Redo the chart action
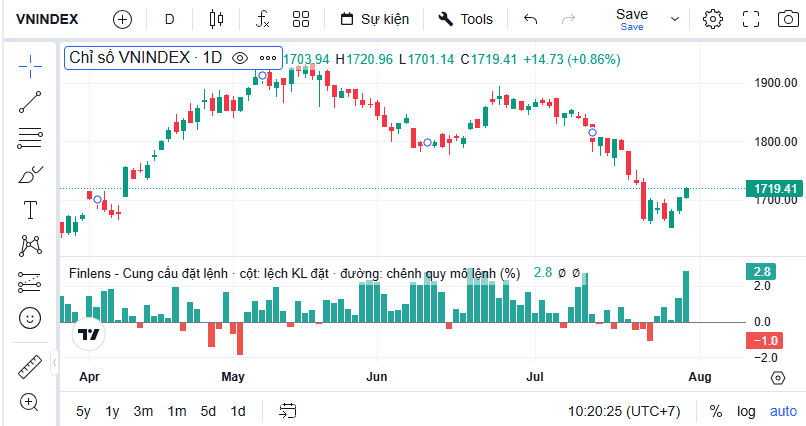This screenshot has height=426, width=806. (568, 20)
